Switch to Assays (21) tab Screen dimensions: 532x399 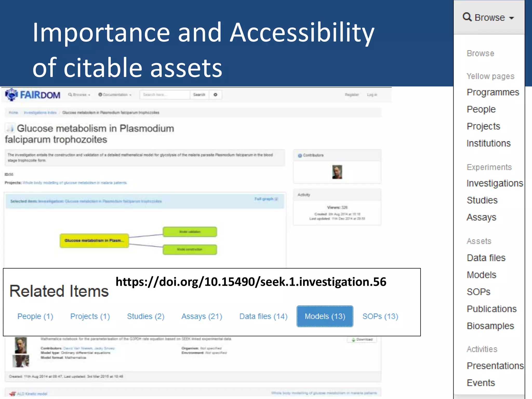click(202, 316)
